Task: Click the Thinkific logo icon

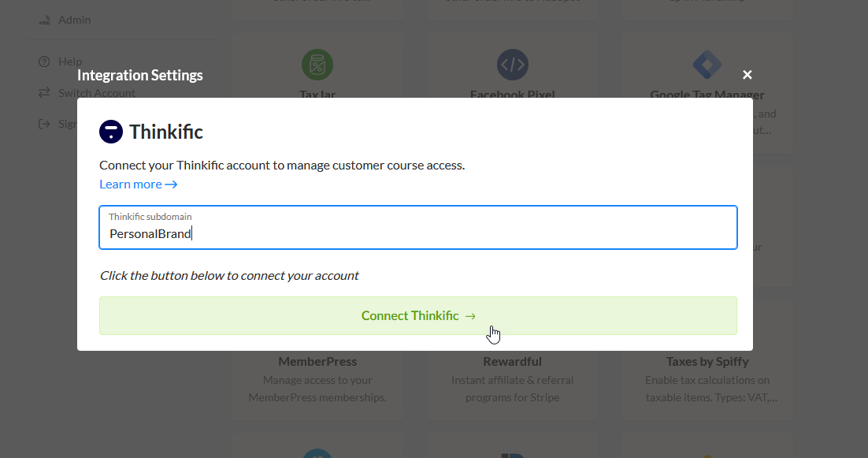Action: coord(111,132)
